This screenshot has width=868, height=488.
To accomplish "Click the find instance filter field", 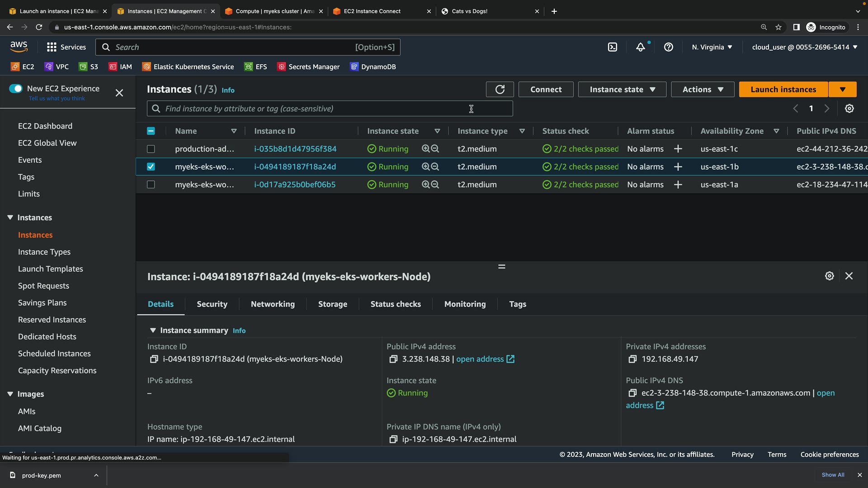I will click(x=316, y=108).
